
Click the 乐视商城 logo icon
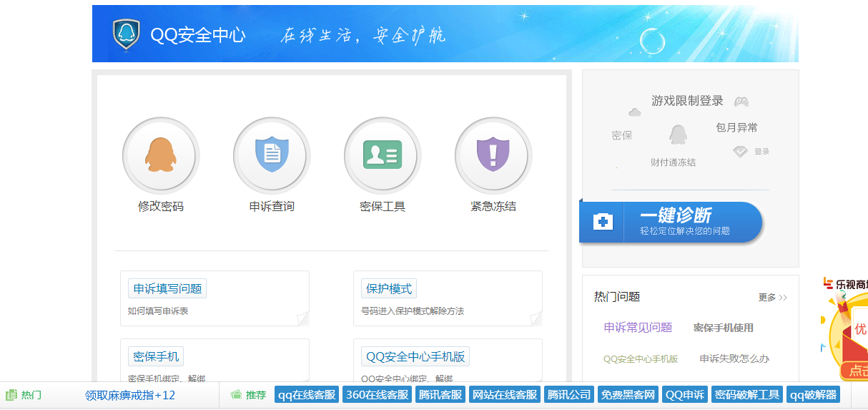pos(828,284)
